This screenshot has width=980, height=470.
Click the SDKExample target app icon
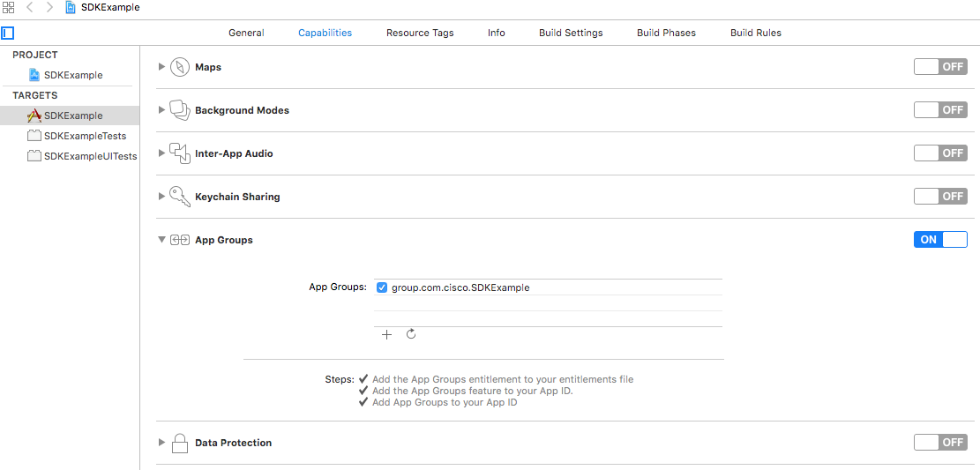(x=34, y=116)
